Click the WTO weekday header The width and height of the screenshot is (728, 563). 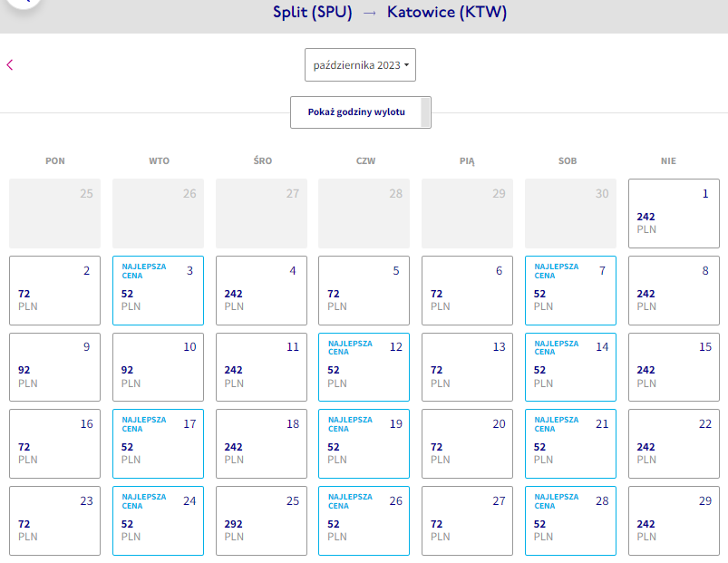tap(159, 161)
